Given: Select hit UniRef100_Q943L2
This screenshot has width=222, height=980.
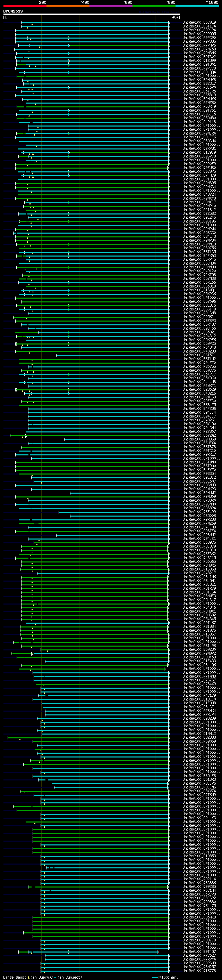Looking at the screenshot, I should 199,336.
